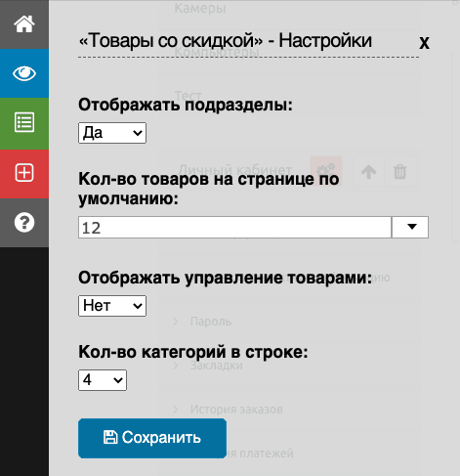Screen dimensions: 460x476
Task: Select the Закладки menu entry
Action: coord(216,366)
